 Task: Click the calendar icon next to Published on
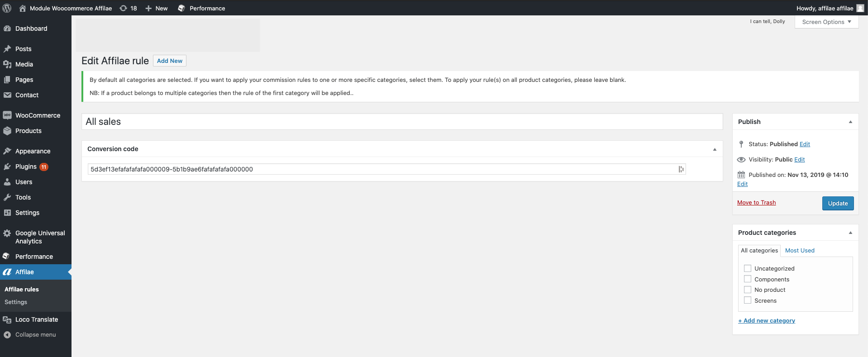(x=741, y=175)
